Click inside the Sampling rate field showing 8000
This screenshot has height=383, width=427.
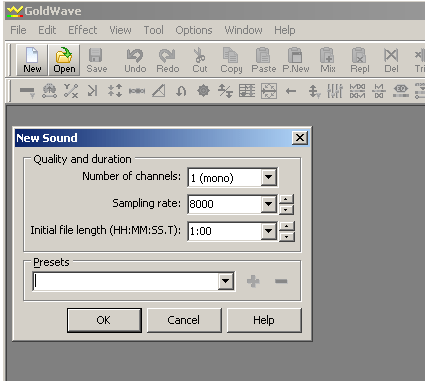pos(225,204)
